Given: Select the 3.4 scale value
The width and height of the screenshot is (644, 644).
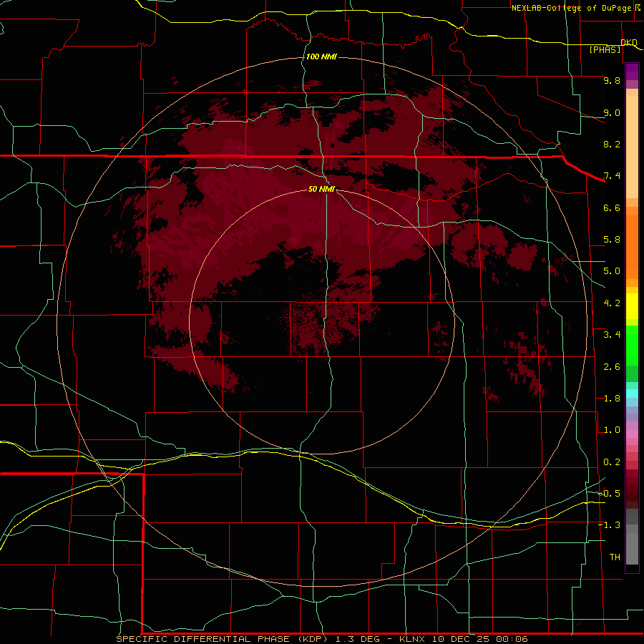Looking at the screenshot, I should 612,335.
